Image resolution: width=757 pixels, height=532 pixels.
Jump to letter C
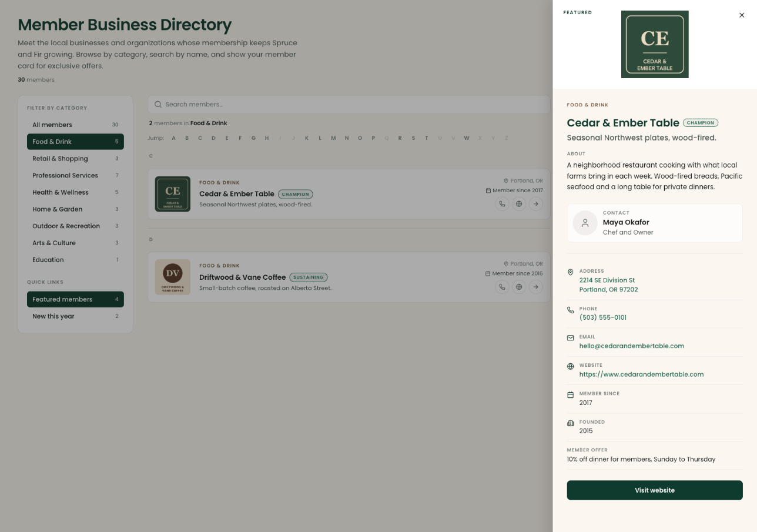tap(200, 138)
